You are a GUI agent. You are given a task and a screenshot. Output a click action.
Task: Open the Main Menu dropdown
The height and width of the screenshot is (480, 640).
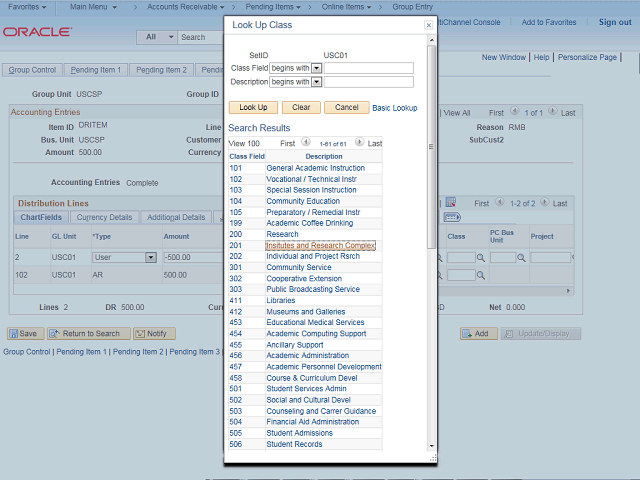(93, 7)
